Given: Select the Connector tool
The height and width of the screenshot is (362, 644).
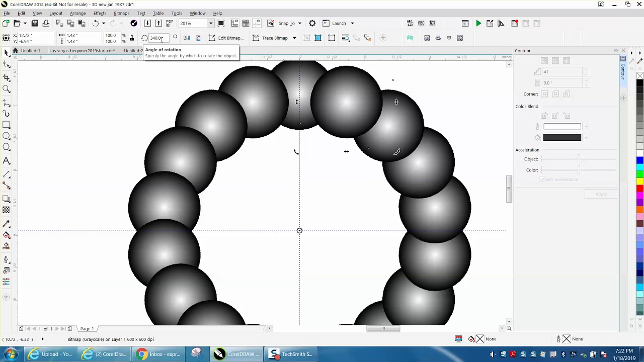Looking at the screenshot, I should 6,186.
